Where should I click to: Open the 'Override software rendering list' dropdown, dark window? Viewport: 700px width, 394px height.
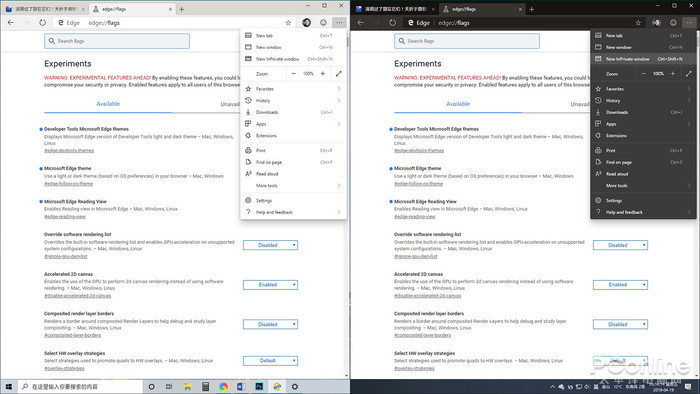(621, 245)
